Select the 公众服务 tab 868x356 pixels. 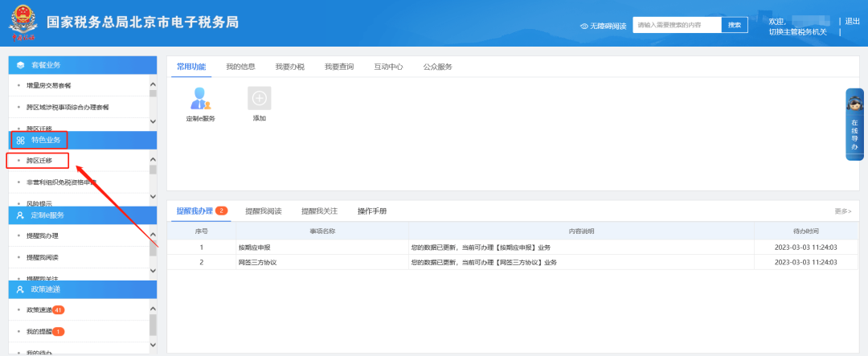(x=438, y=67)
